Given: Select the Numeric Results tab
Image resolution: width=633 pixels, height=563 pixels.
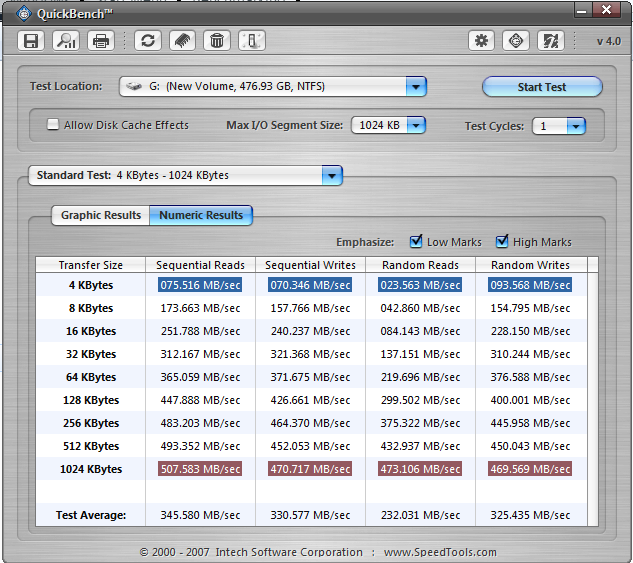Looking at the screenshot, I should [201, 215].
